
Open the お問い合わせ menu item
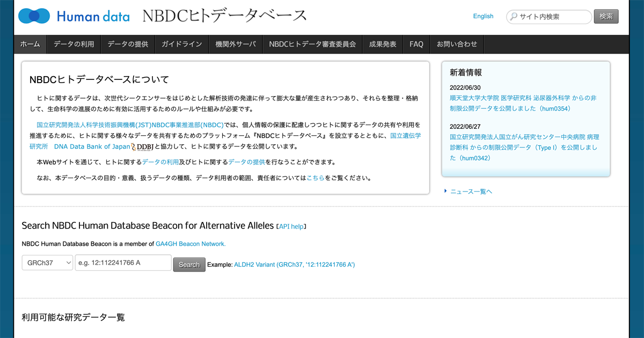click(457, 44)
